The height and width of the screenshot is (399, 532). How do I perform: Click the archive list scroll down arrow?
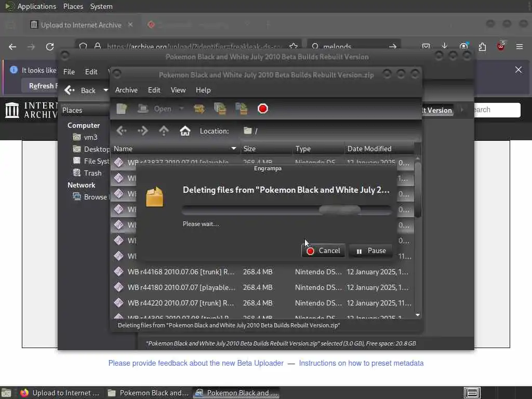pyautogui.click(x=418, y=315)
